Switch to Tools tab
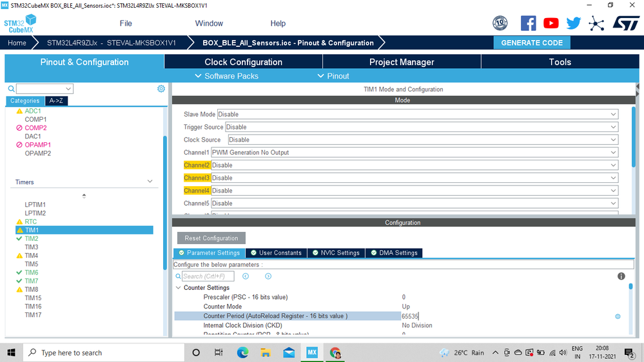Screen dimensions: 644x362 point(560,62)
